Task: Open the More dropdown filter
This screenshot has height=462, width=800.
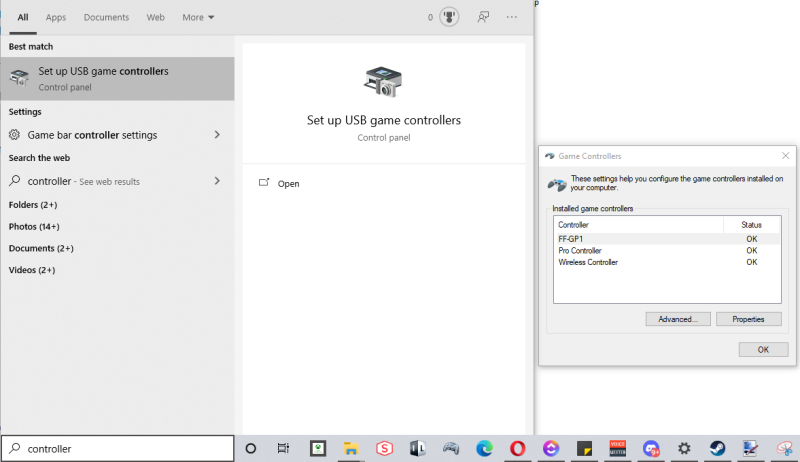Action: tap(198, 17)
